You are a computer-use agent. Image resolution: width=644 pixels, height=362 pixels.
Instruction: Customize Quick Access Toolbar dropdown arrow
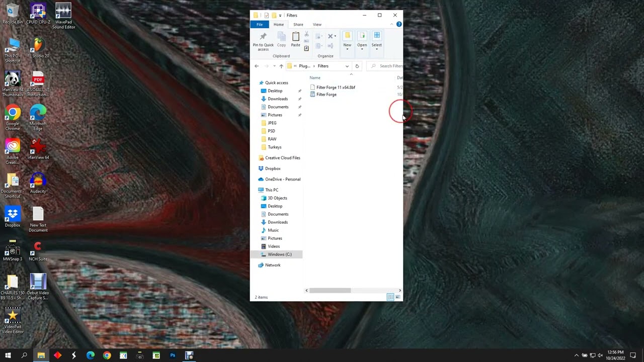pos(281,15)
